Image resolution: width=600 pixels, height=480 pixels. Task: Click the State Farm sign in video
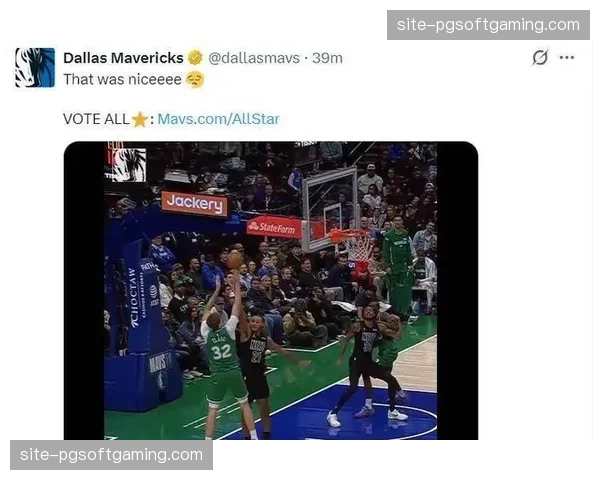274,227
